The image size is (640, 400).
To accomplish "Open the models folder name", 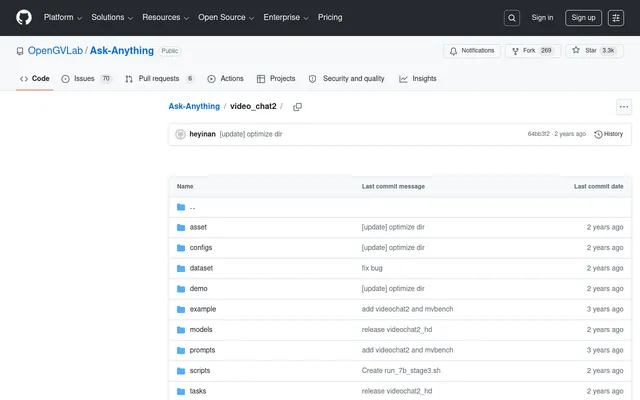I will (201, 330).
